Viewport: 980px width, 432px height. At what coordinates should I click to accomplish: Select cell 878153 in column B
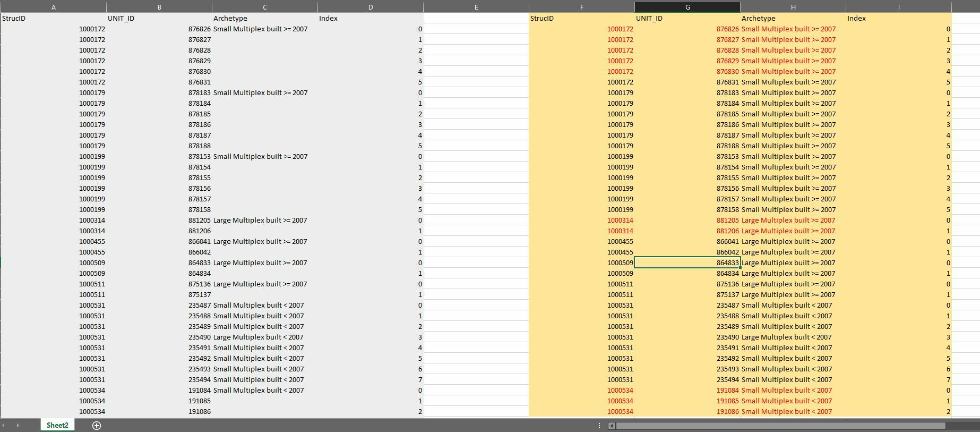click(x=159, y=156)
